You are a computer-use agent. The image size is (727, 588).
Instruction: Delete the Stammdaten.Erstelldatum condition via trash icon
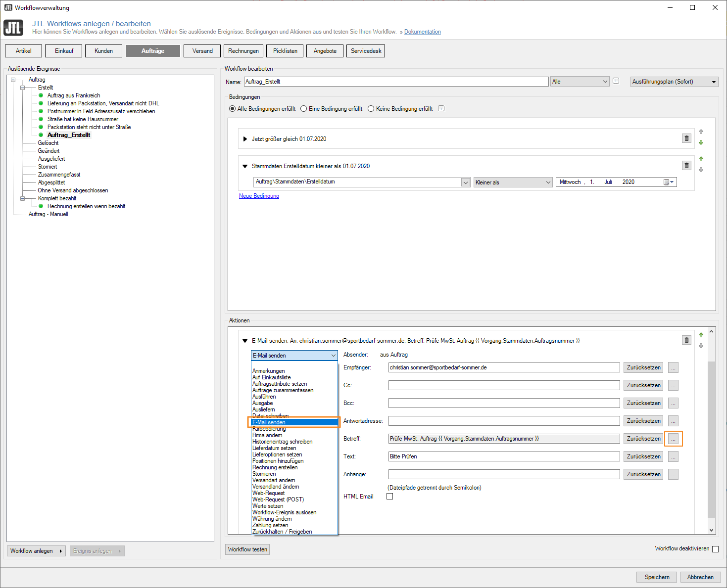(686, 166)
